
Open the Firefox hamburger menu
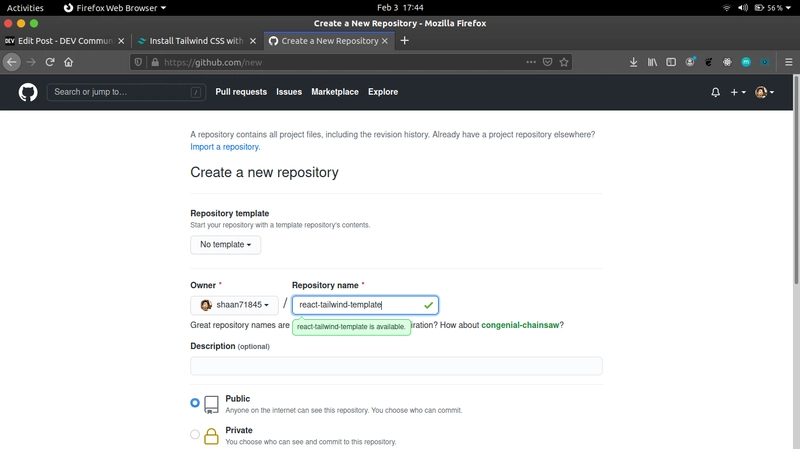[788, 62]
